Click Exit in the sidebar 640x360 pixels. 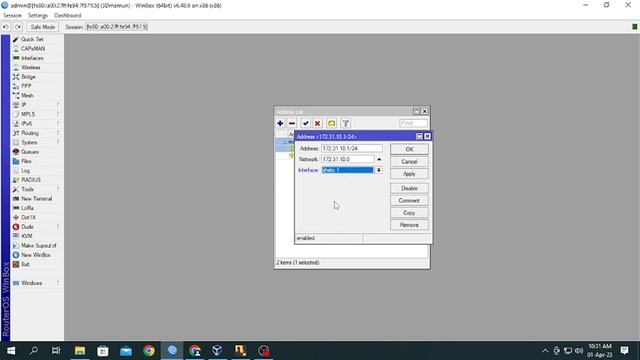25,264
